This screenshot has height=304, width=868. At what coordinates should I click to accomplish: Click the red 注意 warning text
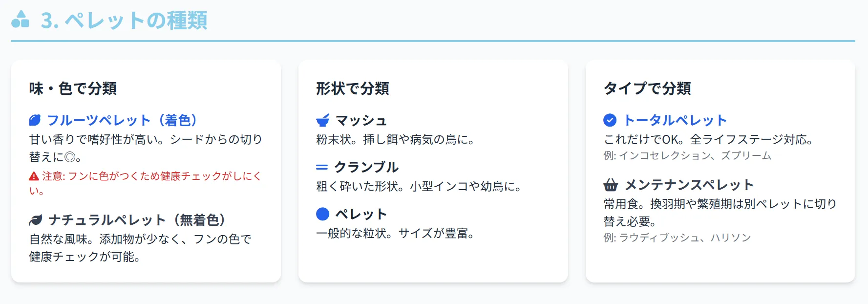147,177
